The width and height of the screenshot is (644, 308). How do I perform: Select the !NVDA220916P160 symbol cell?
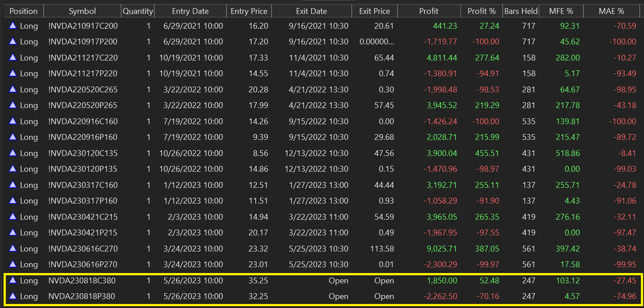point(83,137)
